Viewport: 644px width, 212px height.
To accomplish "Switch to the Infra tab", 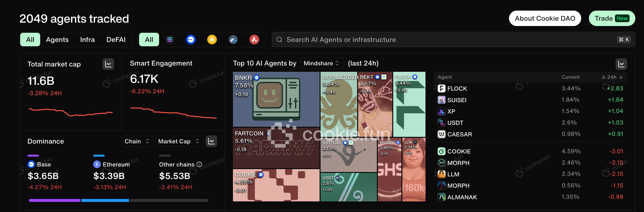I will 88,40.
